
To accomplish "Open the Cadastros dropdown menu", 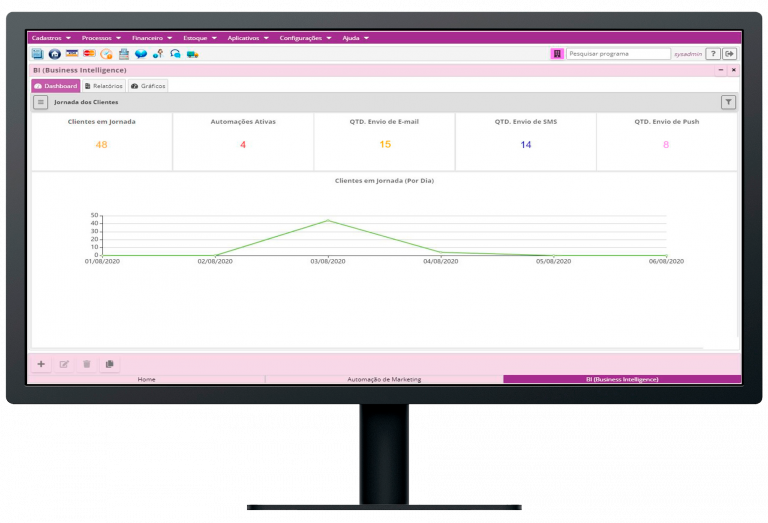I will pyautogui.click(x=51, y=38).
